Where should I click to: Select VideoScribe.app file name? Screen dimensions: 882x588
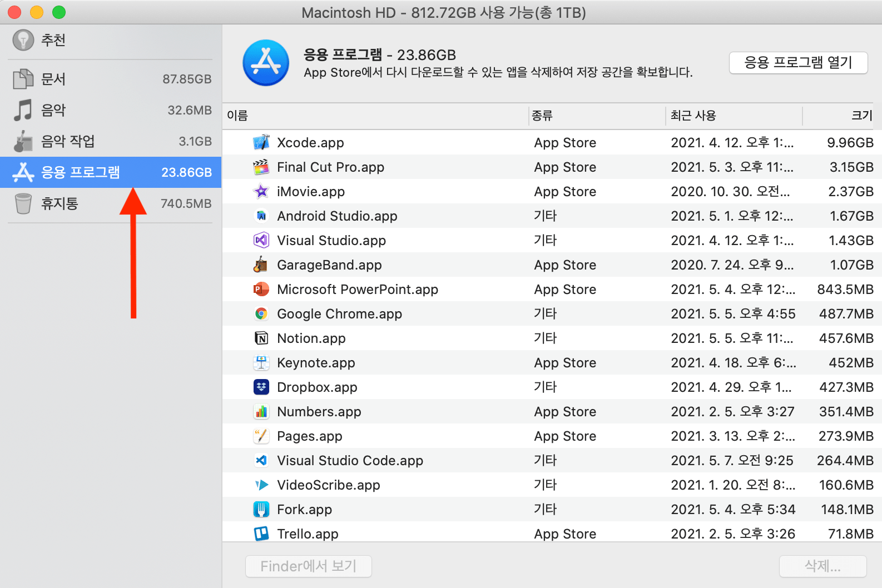point(329,485)
